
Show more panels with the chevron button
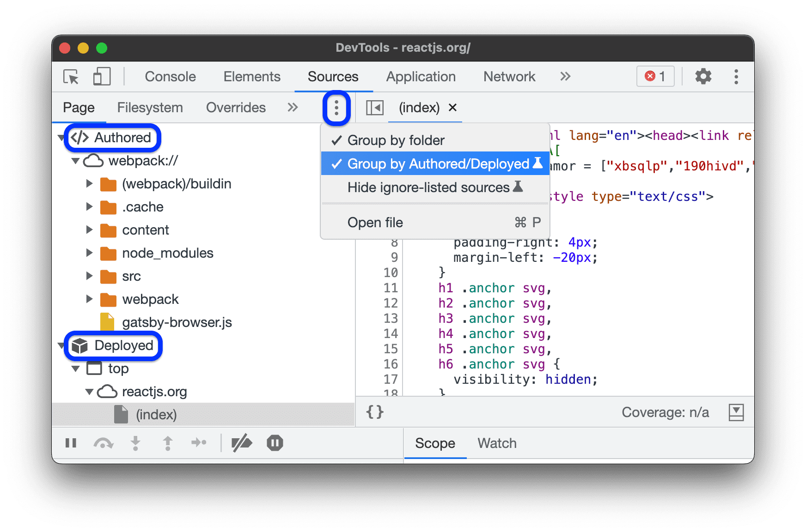[x=565, y=77]
